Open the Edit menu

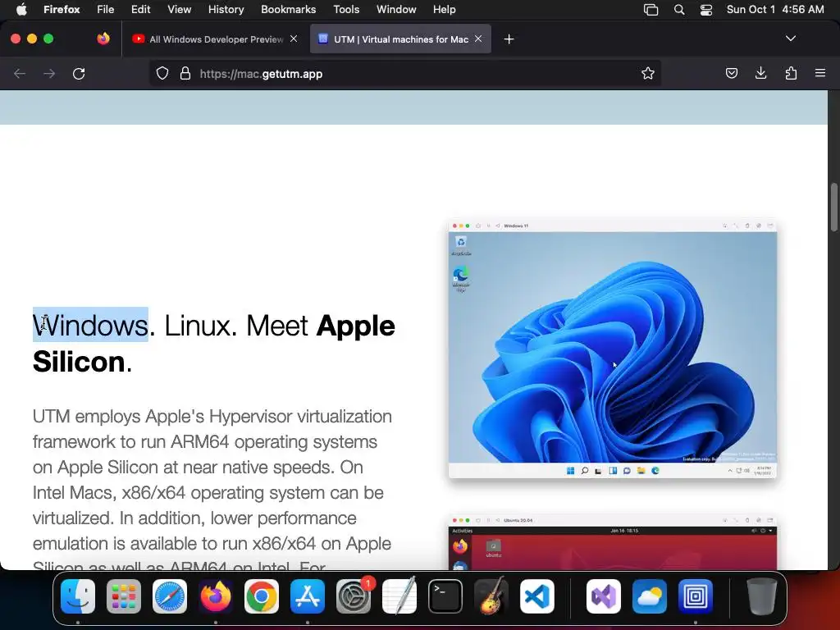coord(141,10)
